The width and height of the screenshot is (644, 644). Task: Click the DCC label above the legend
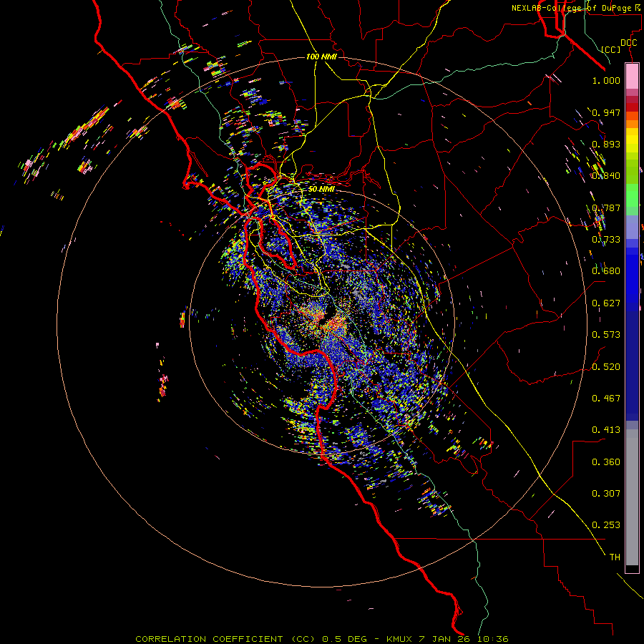click(628, 43)
